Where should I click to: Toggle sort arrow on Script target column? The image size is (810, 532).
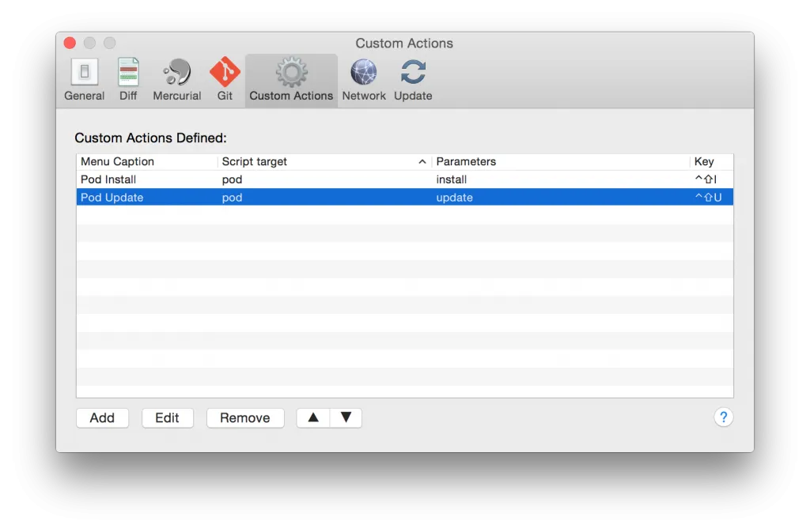click(x=422, y=161)
